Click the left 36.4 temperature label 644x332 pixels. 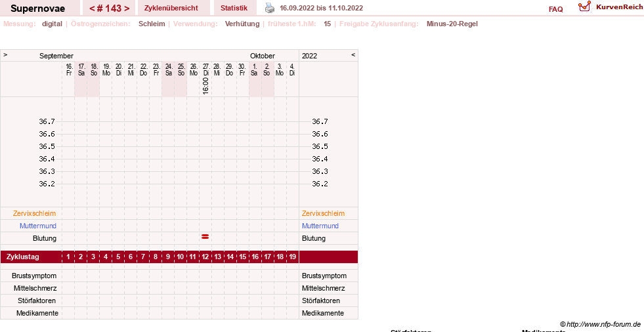47,159
